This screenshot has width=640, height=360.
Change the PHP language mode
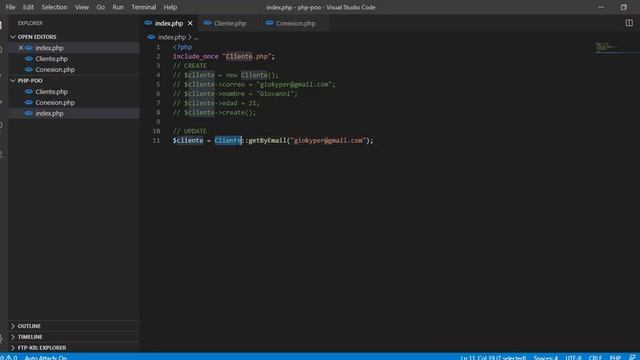coord(615,357)
